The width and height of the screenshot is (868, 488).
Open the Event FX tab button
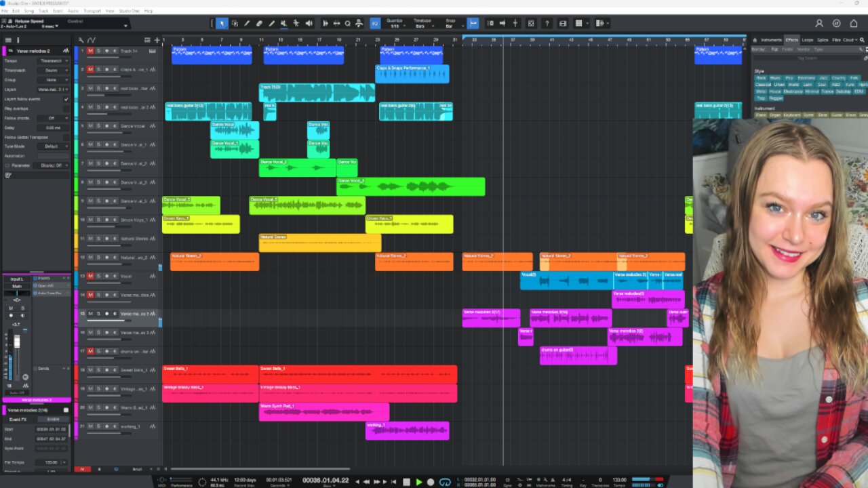tap(18, 420)
